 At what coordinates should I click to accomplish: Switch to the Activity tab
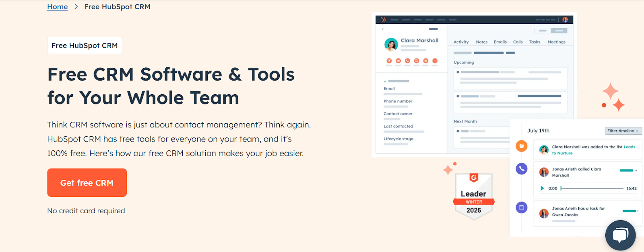(461, 42)
